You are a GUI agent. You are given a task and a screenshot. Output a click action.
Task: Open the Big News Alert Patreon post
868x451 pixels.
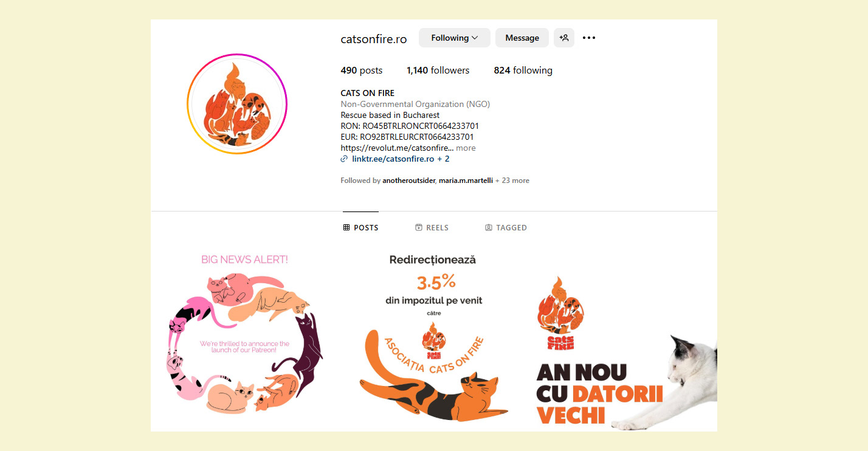pos(245,337)
